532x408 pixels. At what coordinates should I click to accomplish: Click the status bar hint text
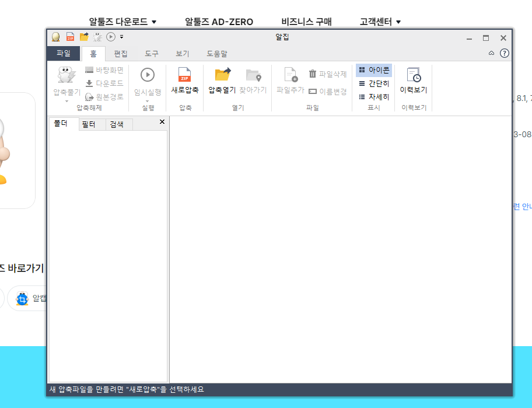[127, 389]
